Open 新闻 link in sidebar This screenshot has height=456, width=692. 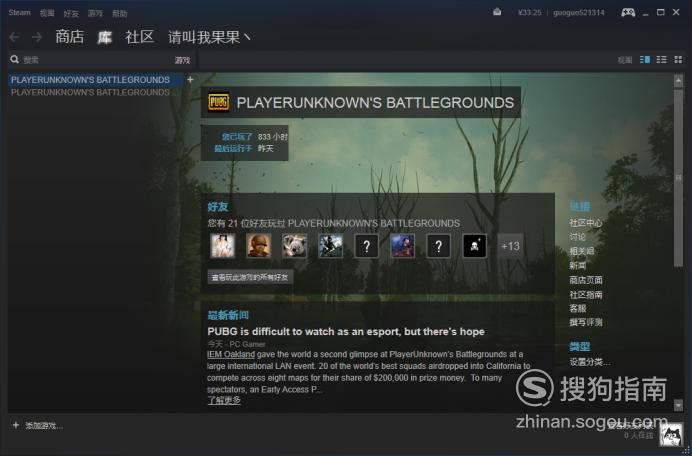(x=578, y=265)
